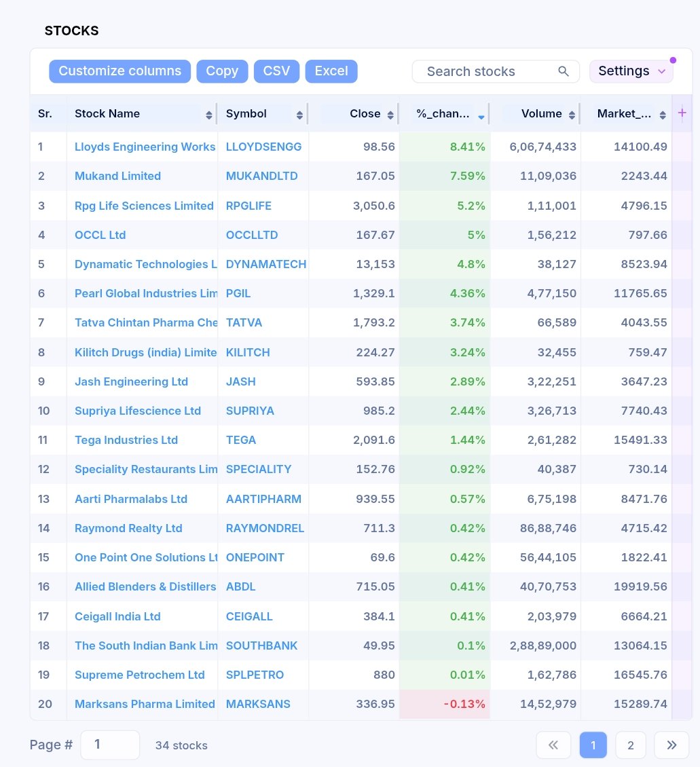
Task: Open Pearl Global Industries stock link
Action: tap(146, 293)
